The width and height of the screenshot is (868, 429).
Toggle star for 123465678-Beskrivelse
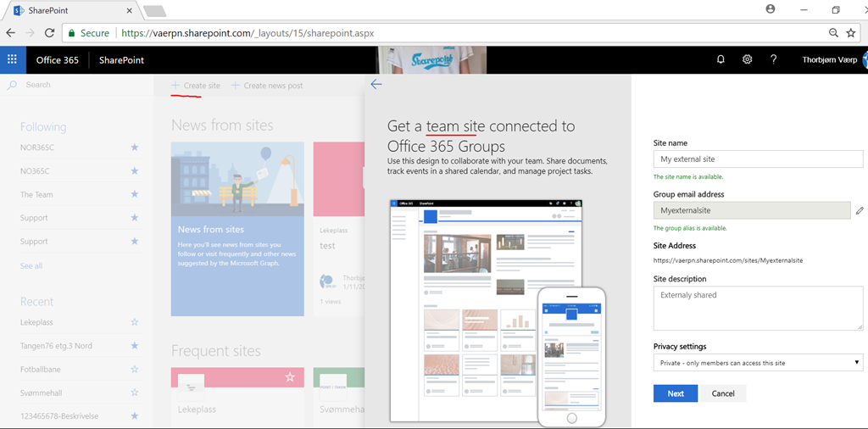(134, 415)
